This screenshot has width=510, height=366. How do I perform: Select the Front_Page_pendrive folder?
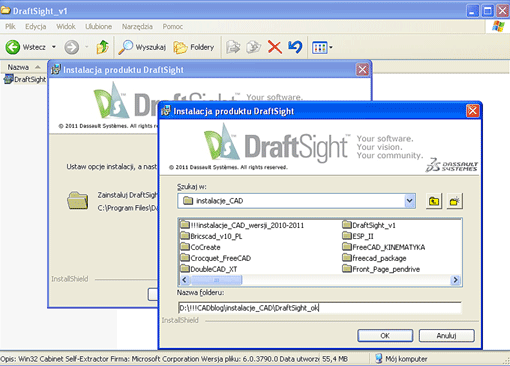click(381, 269)
